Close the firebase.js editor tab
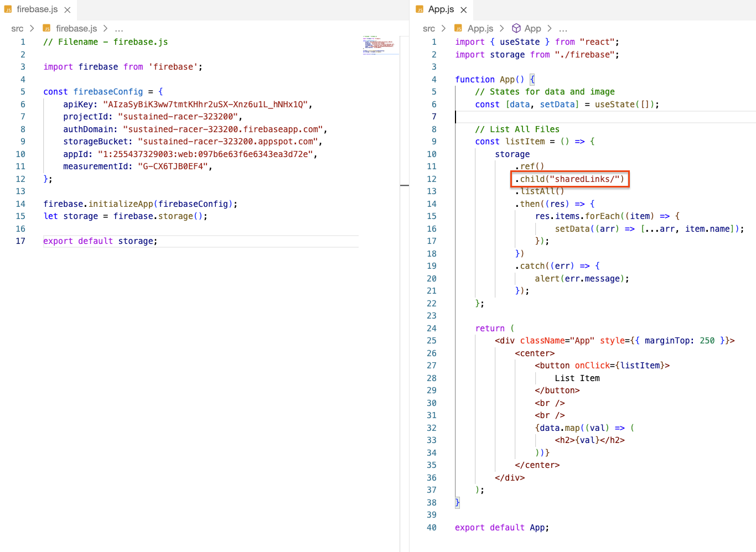The height and width of the screenshot is (552, 756). (67, 10)
